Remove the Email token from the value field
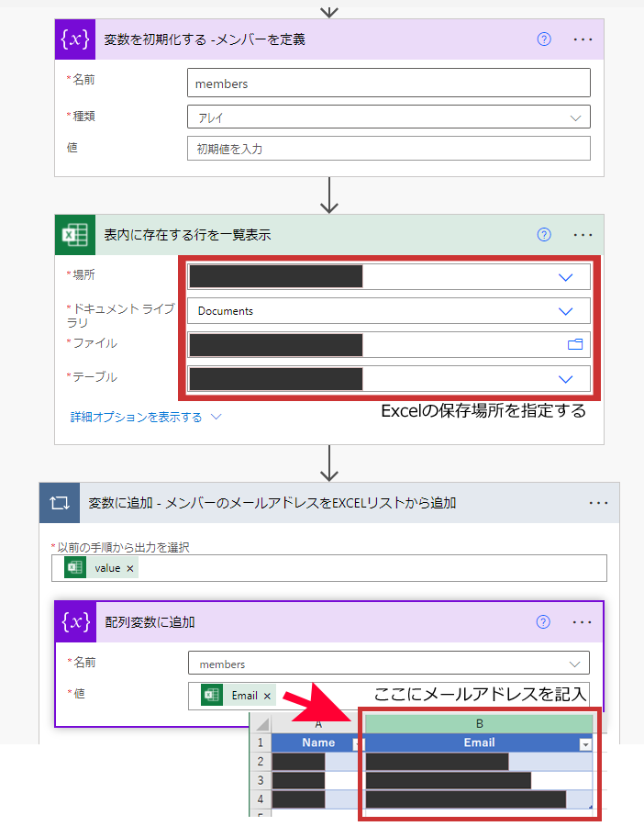The height and width of the screenshot is (826, 644). point(267,696)
